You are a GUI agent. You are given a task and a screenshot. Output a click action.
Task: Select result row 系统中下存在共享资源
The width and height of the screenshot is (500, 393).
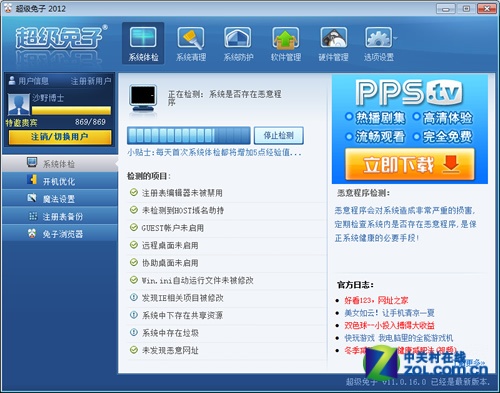tap(227, 315)
